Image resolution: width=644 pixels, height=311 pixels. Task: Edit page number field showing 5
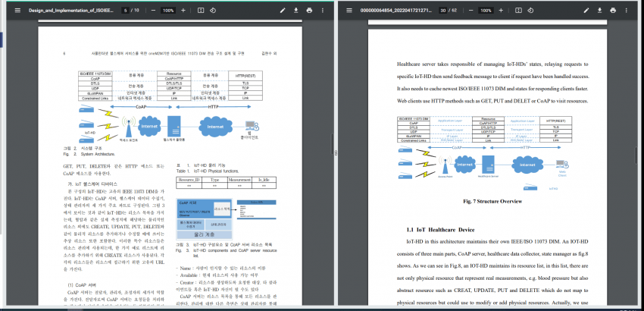(125, 11)
